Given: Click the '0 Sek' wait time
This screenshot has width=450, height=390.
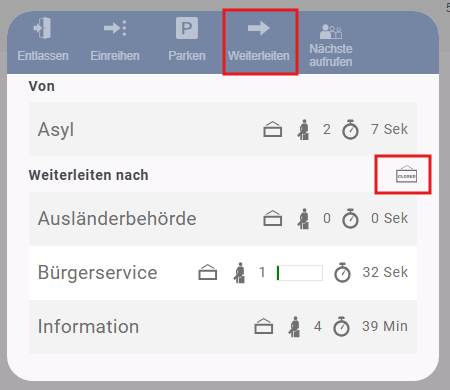Looking at the screenshot, I should tap(389, 218).
